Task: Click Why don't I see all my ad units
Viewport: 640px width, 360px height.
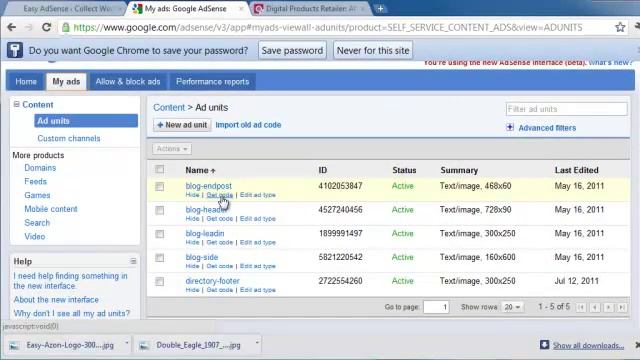Action: pyautogui.click(x=71, y=313)
